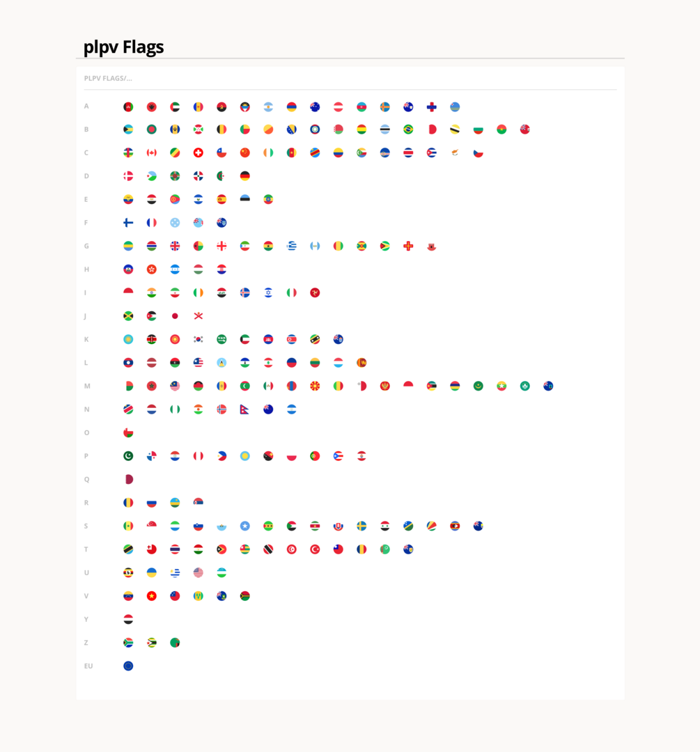Click the Greece striped flag
The width and height of the screenshot is (700, 752).
click(292, 246)
